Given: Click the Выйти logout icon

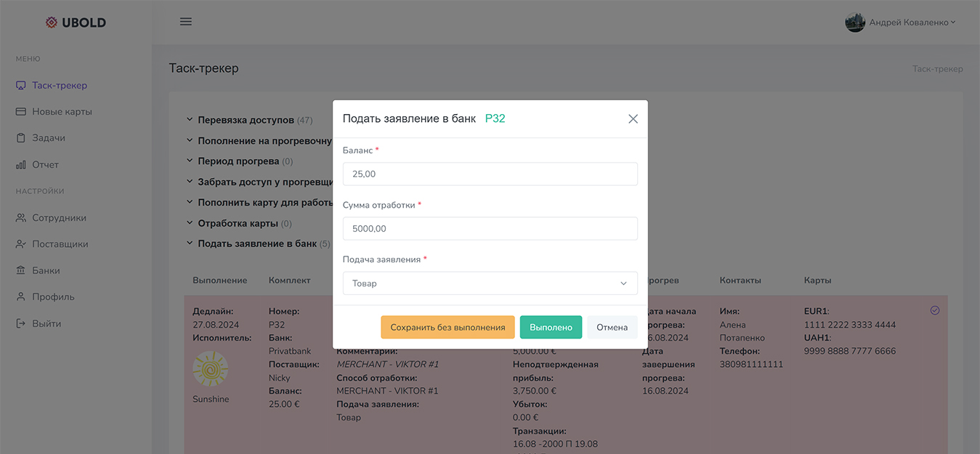Looking at the screenshot, I should pyautogui.click(x=21, y=324).
